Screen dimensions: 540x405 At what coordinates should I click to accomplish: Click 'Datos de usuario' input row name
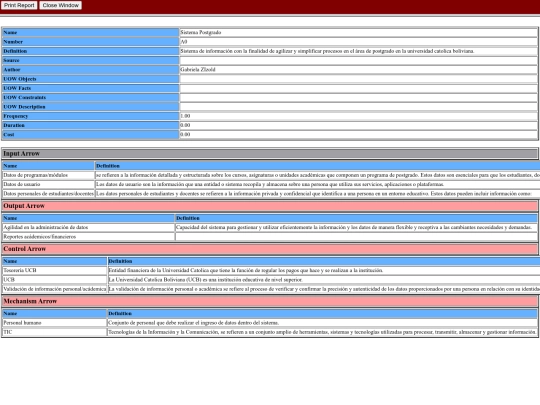21,184
